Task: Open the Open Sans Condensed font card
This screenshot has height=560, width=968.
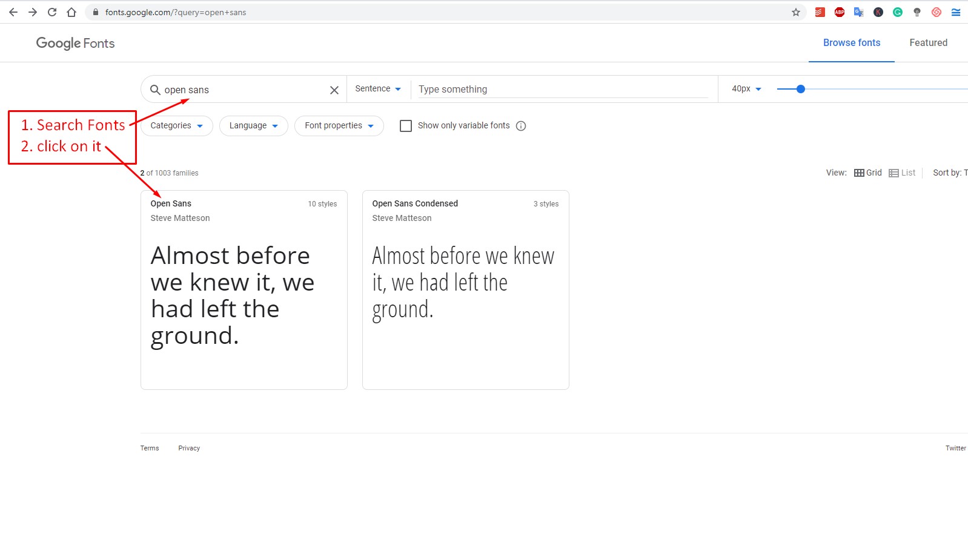Action: point(465,290)
